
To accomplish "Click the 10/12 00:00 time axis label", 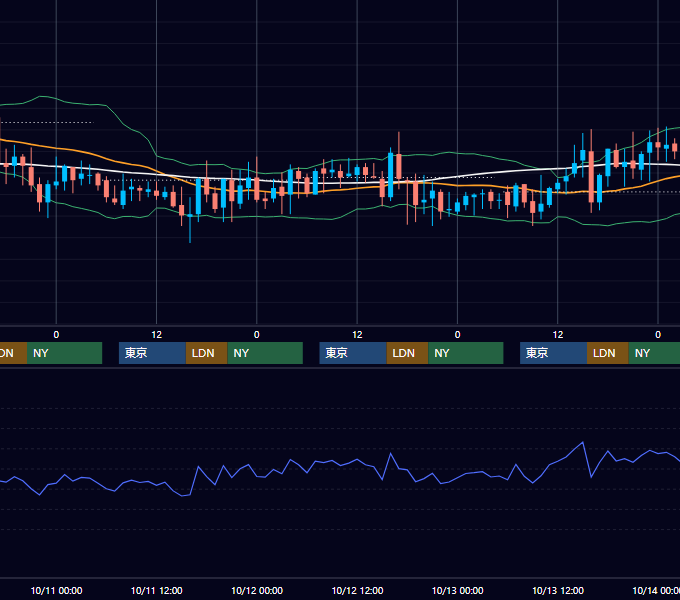I will pyautogui.click(x=257, y=590).
